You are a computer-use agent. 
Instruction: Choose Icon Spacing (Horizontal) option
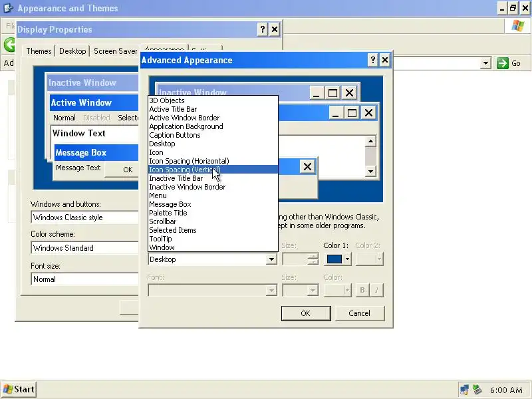point(213,161)
